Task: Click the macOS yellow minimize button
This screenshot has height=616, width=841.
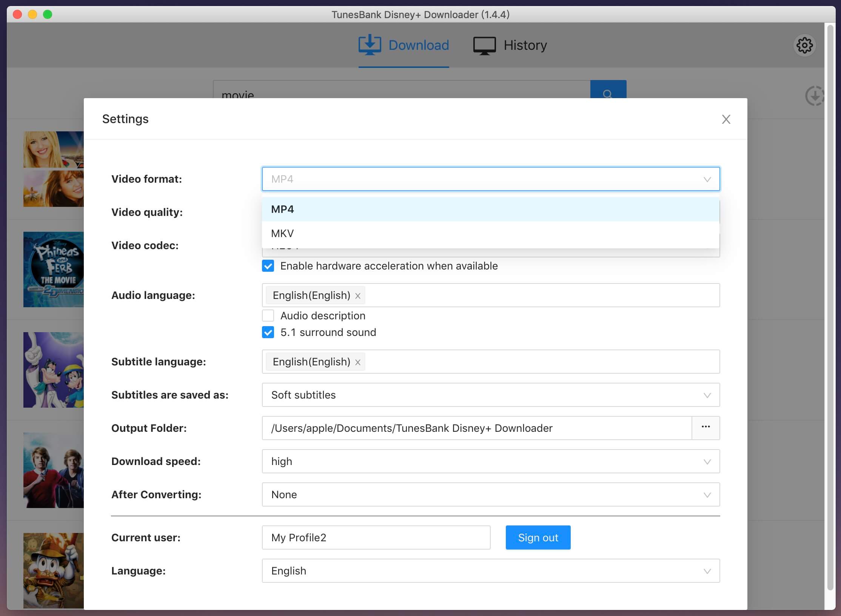Action: [32, 14]
